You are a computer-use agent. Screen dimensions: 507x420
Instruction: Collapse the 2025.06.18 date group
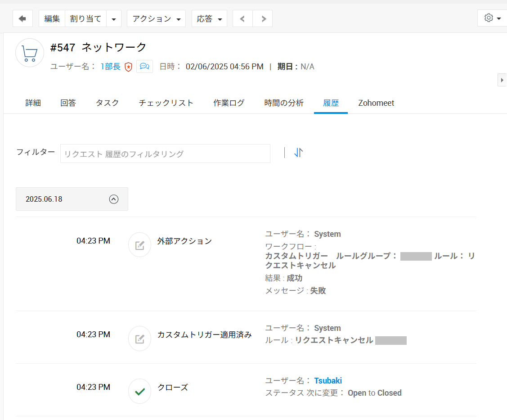coord(114,199)
